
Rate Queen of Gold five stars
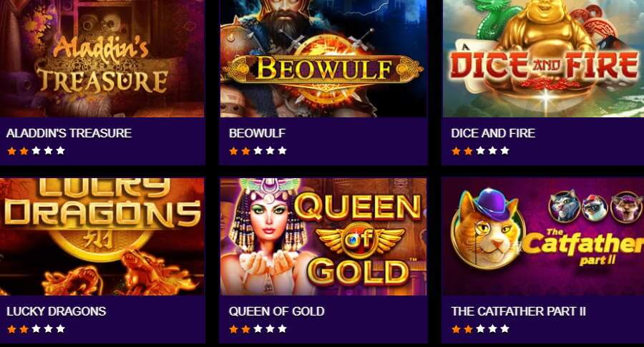pyautogui.click(x=282, y=329)
